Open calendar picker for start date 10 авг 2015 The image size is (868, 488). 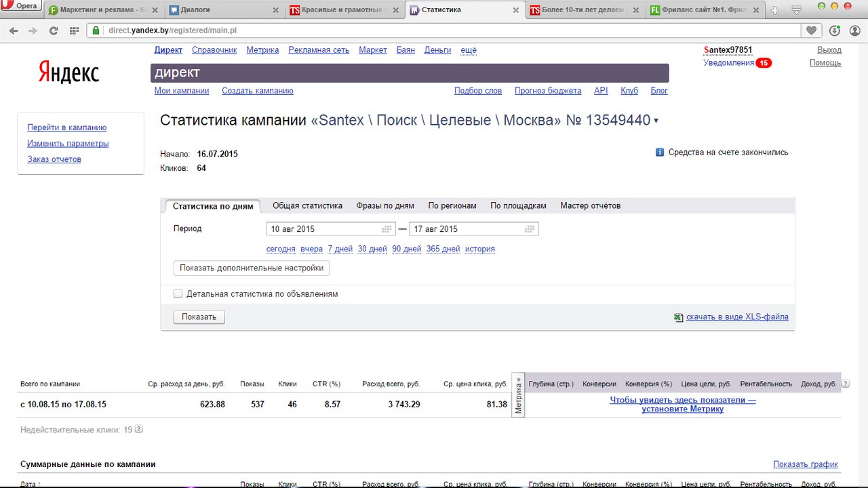pyautogui.click(x=387, y=229)
